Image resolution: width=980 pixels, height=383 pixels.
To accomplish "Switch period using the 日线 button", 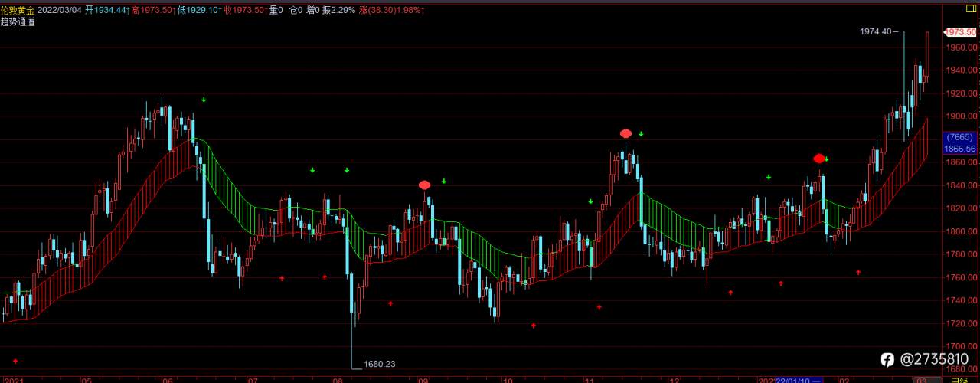I will pos(960,379).
